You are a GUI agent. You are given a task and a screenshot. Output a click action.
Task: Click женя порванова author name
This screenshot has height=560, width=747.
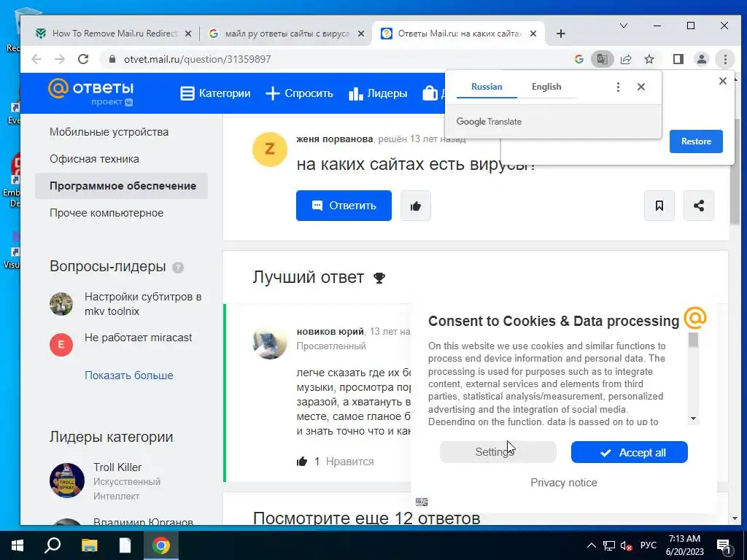click(334, 139)
